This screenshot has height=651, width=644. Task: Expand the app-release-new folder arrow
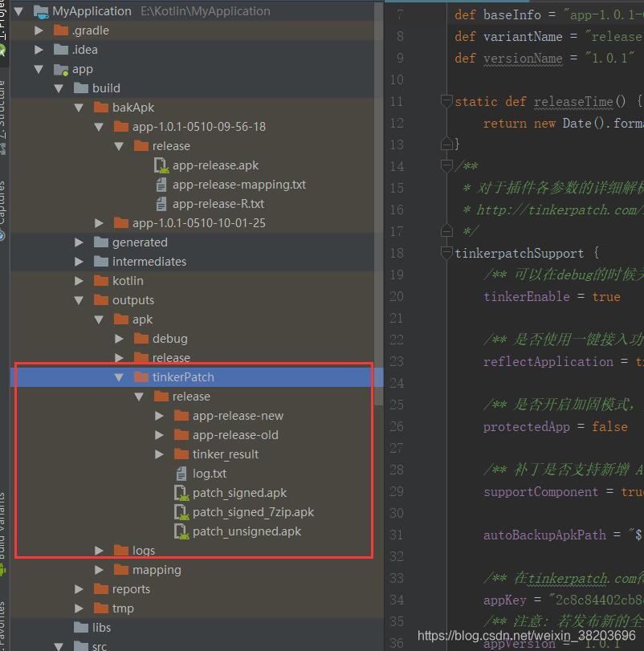coord(159,416)
